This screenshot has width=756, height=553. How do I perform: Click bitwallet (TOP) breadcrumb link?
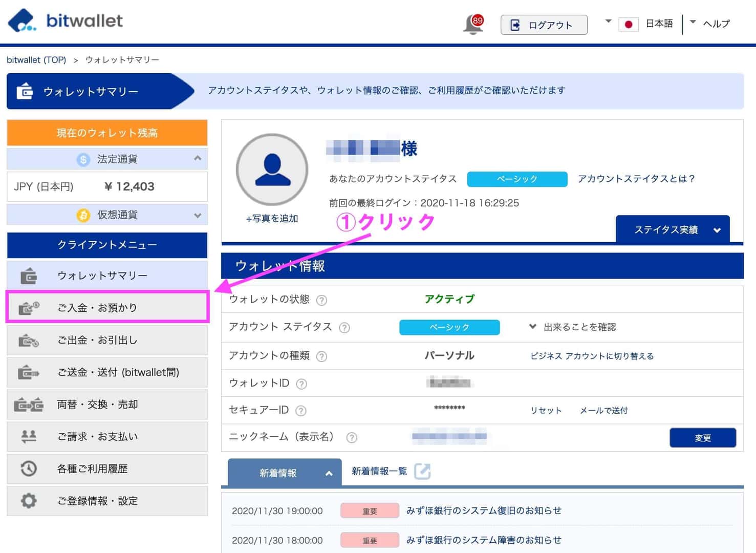(x=36, y=60)
